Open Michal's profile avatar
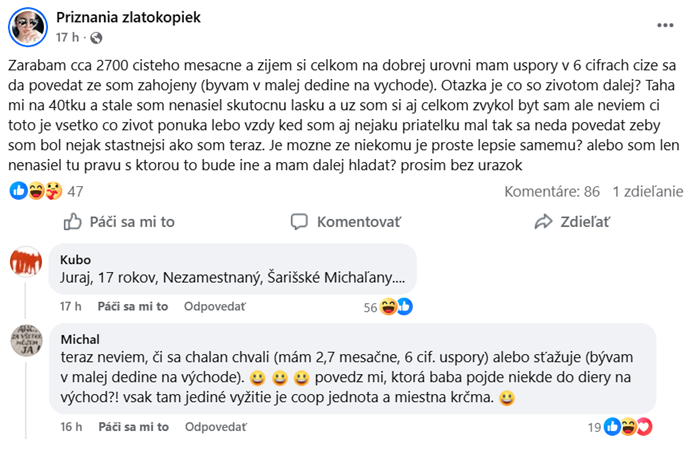Screen dimensions: 696x454 (x=26, y=342)
